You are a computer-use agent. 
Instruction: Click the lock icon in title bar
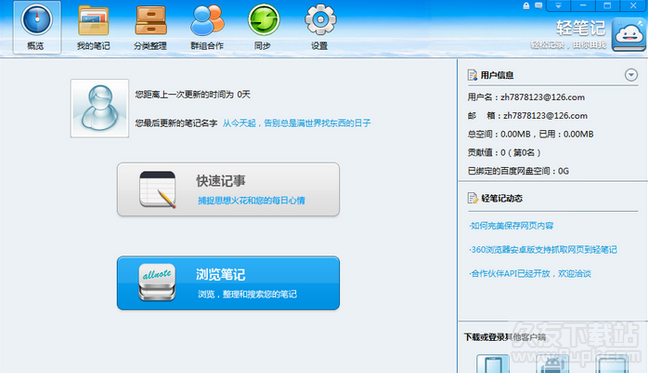click(526, 5)
